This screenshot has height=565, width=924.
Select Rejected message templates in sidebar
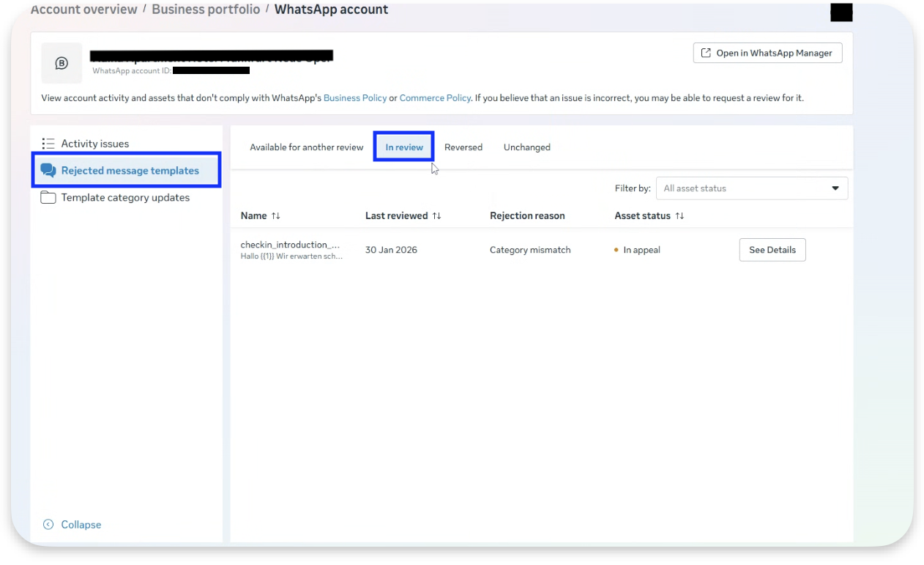pos(127,171)
